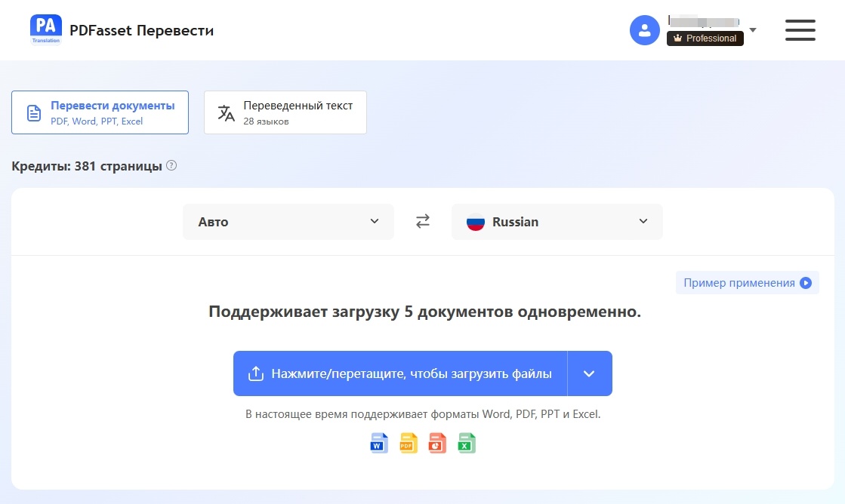Switch to the Переведенный текст tab

pyautogui.click(x=285, y=112)
